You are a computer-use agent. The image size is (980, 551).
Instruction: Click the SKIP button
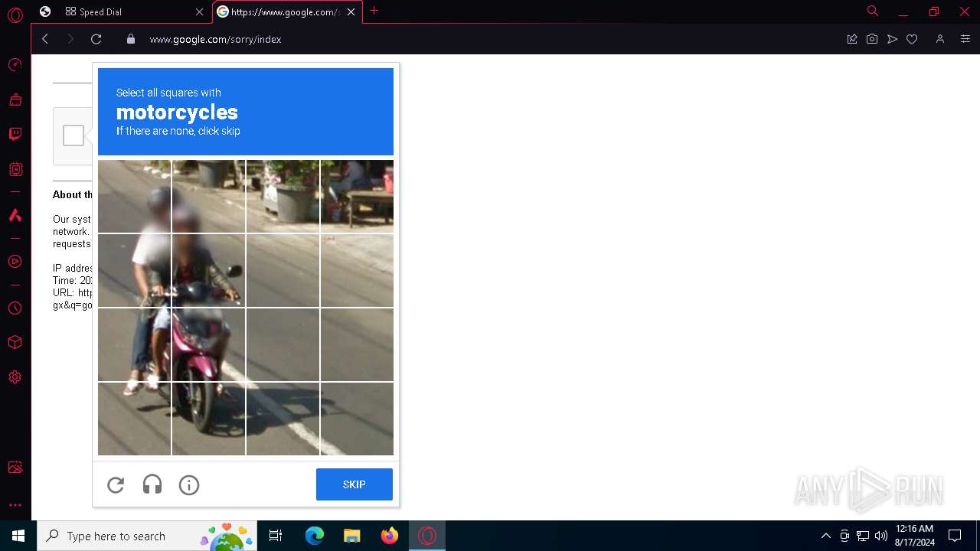[354, 484]
